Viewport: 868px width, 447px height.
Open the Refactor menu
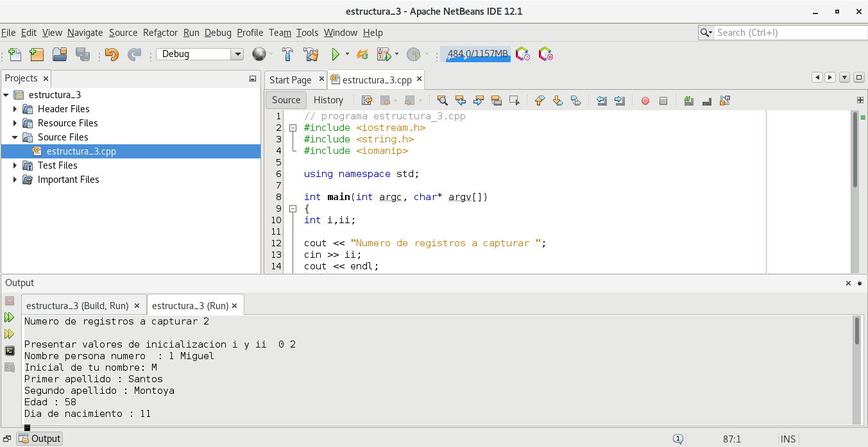click(x=160, y=33)
